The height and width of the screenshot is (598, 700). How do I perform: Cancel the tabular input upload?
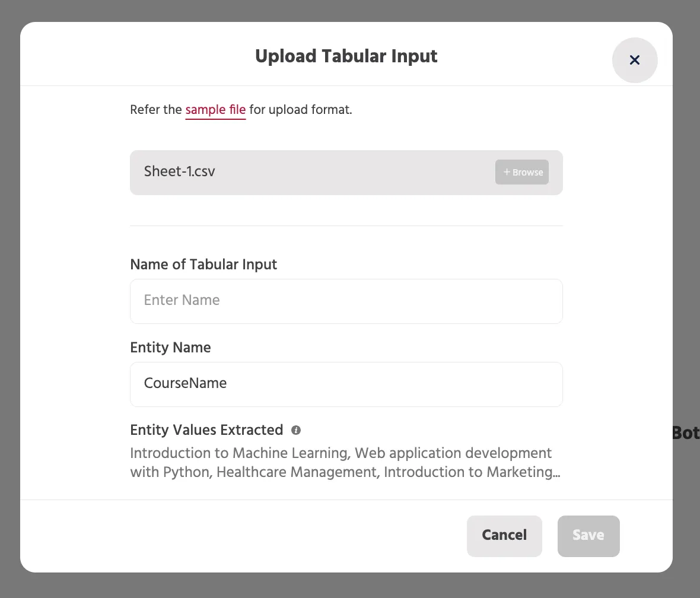coord(504,536)
